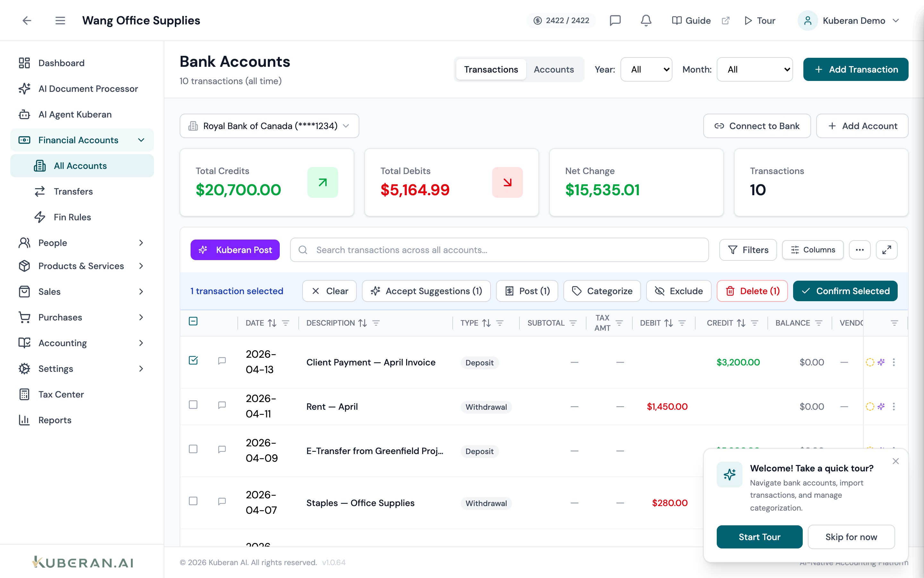Screen dimensions: 924x578
Task: Open Royal Bank of Canada account selector
Action: 269,126
